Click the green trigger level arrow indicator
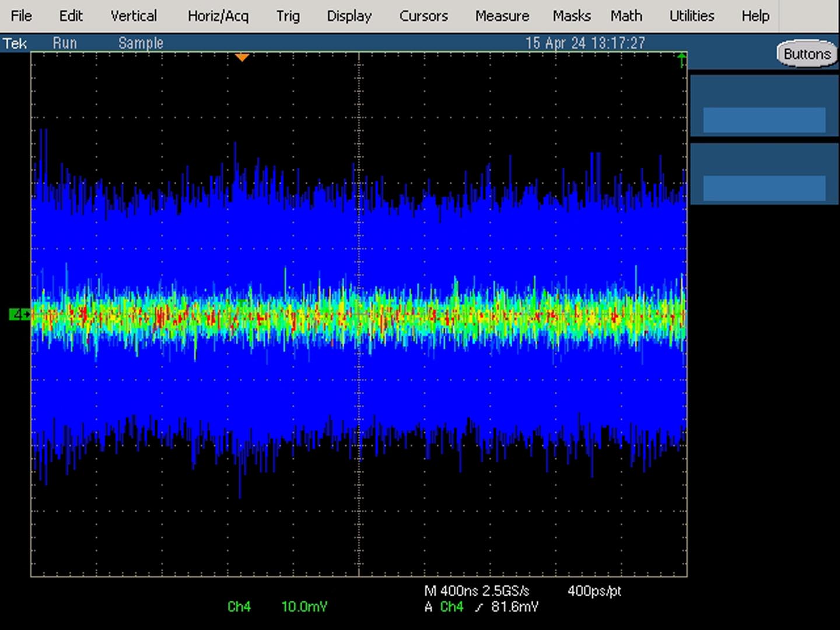Screen dimensions: 840x630 click(x=681, y=60)
